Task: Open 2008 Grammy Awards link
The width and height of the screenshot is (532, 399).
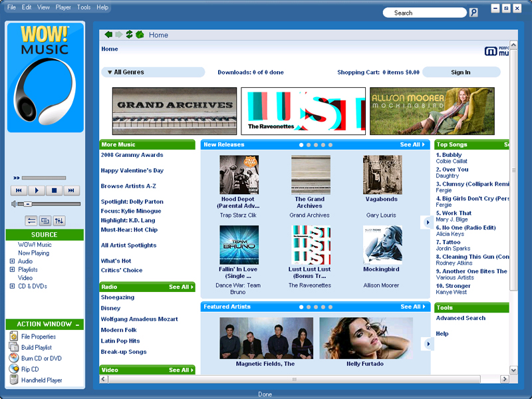Action: (x=132, y=155)
